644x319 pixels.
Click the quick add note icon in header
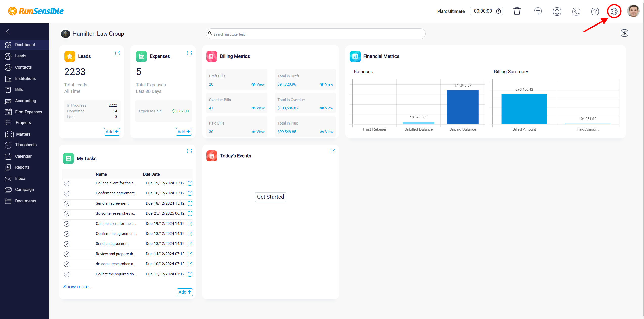[538, 11]
